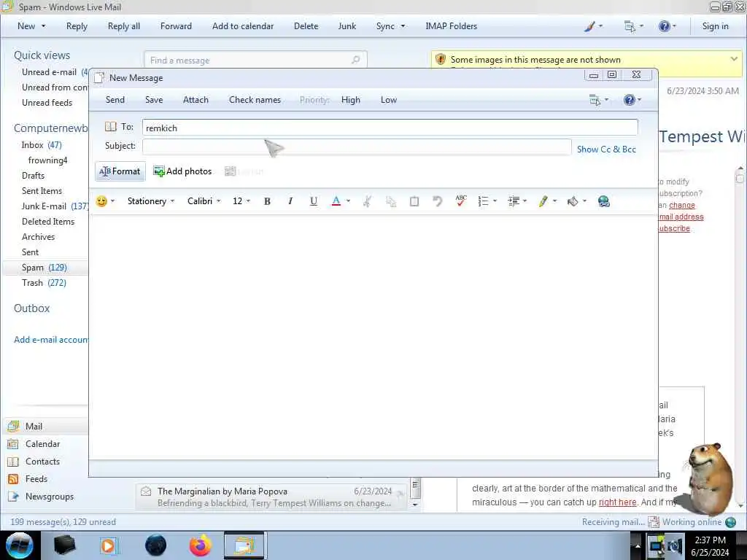This screenshot has width=747, height=560.
Task: Select the Spam (129) folder
Action: [x=44, y=267]
